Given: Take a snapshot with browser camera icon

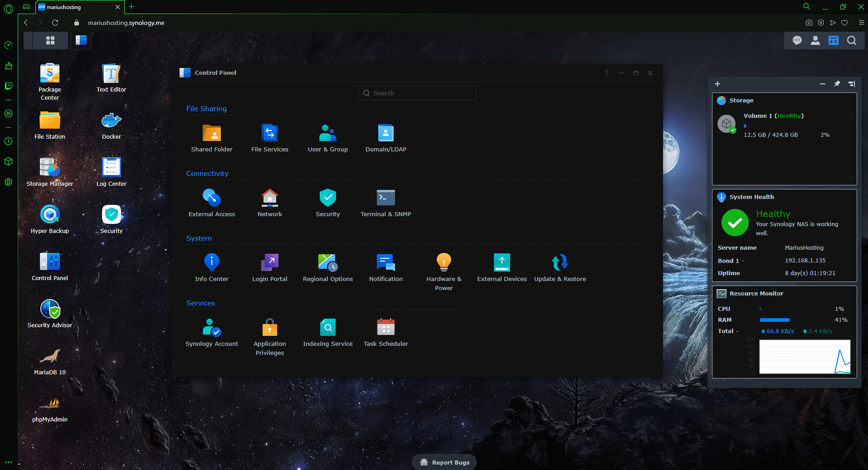Looking at the screenshot, I should (809, 23).
